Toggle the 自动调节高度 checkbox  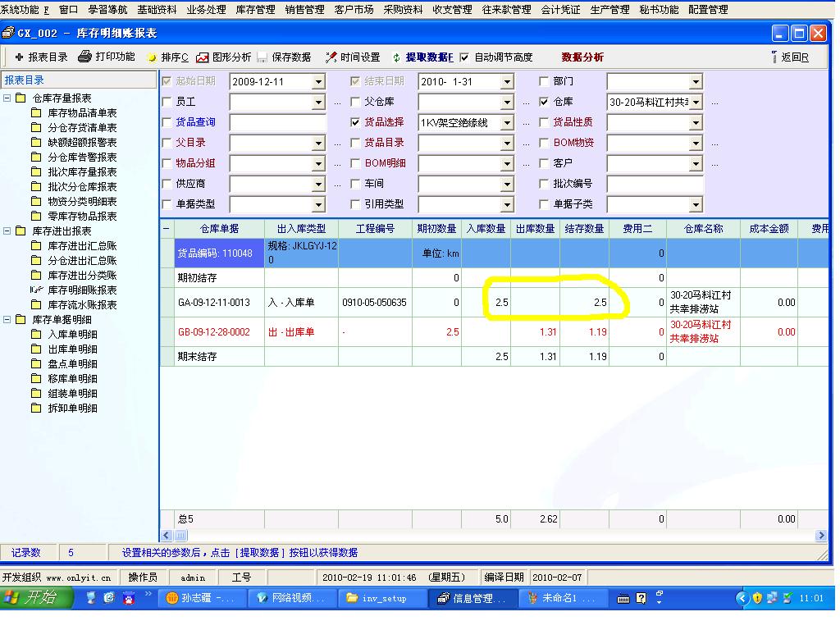464,57
